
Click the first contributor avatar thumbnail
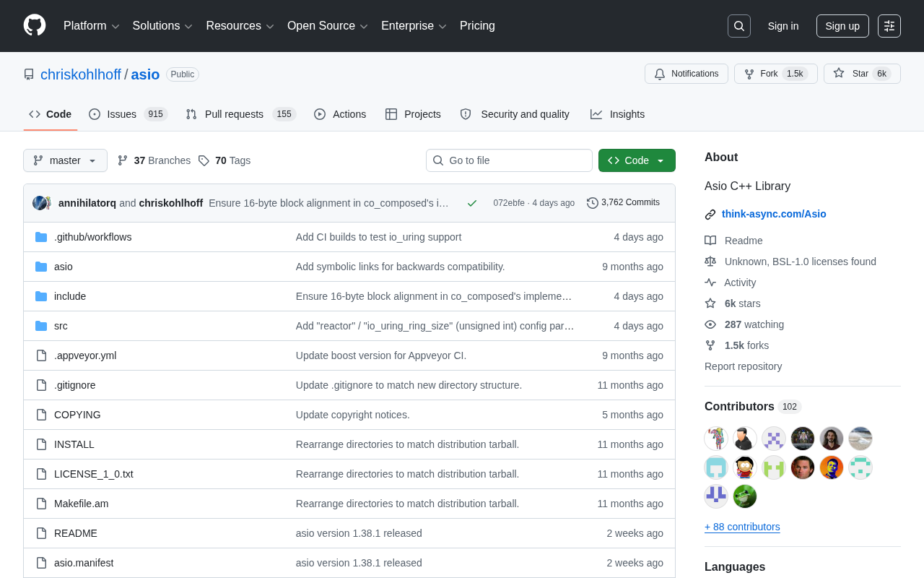716,439
